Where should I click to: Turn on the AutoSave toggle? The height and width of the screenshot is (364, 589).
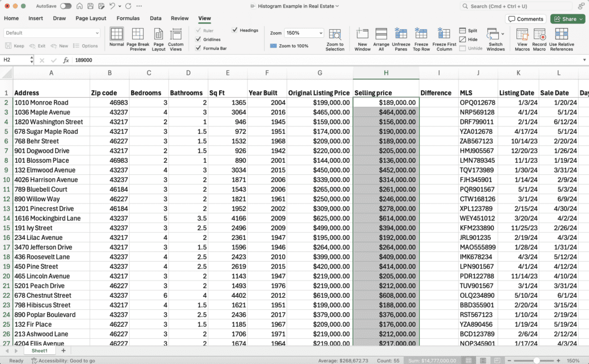coord(66,6)
